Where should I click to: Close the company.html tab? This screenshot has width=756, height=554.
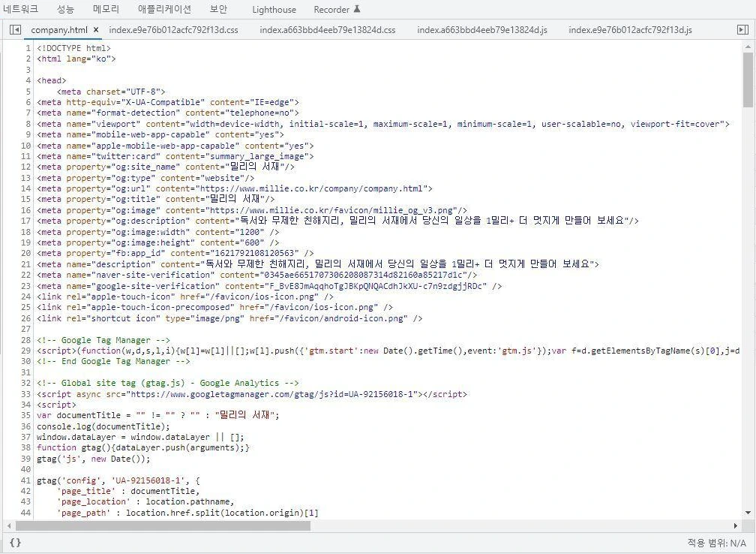pos(96,30)
